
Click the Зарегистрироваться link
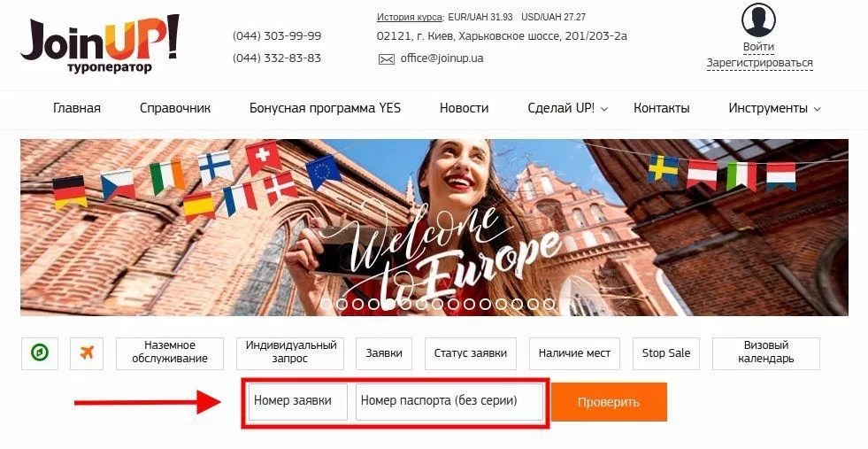(759, 63)
